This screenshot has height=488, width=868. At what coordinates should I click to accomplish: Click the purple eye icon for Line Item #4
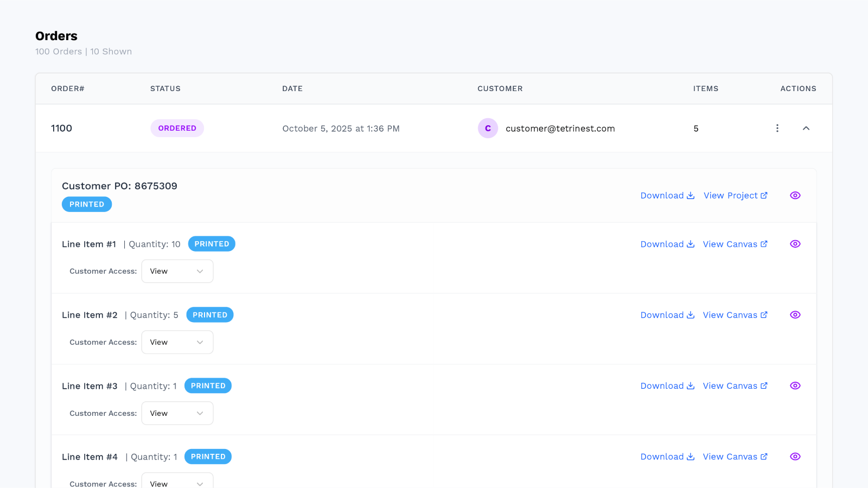coord(795,457)
